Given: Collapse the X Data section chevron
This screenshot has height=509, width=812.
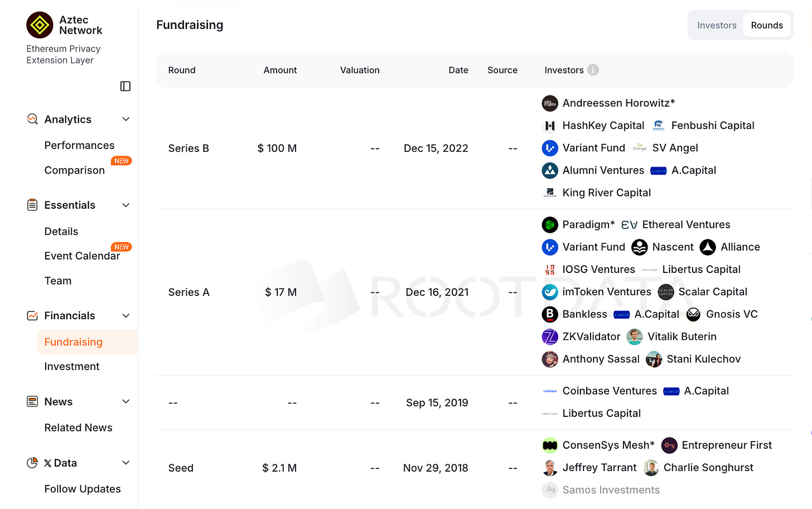Looking at the screenshot, I should [126, 463].
